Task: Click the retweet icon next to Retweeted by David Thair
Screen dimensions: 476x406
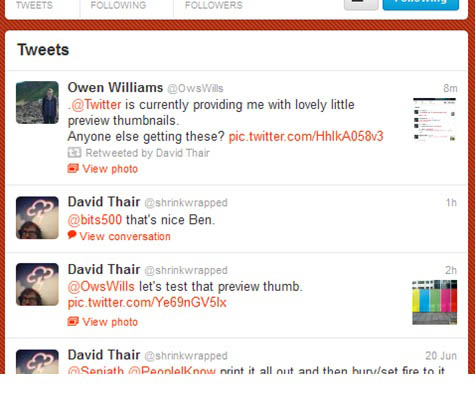Action: pos(74,153)
